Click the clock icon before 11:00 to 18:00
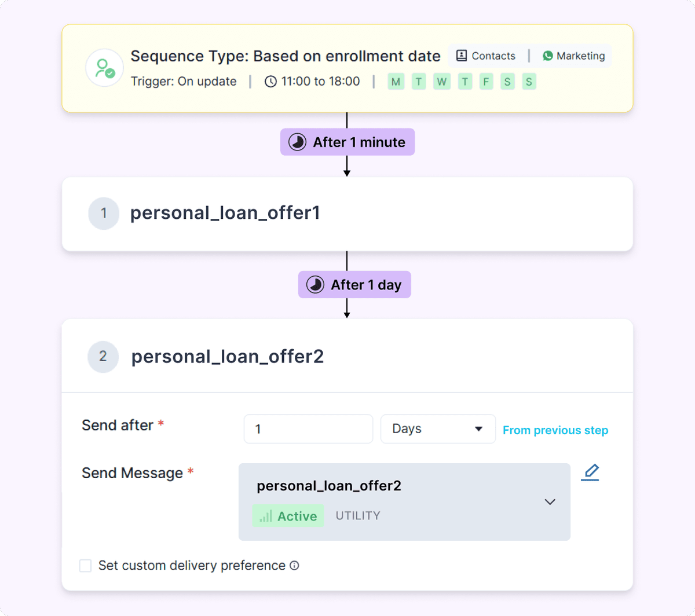Viewport: 695px width, 616px height. click(270, 82)
